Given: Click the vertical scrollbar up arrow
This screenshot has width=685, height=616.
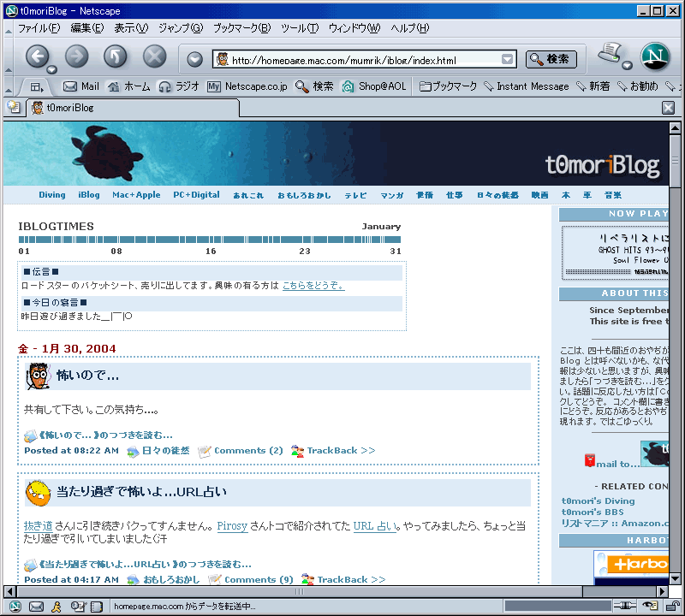Looking at the screenshot, I should 675,128.
